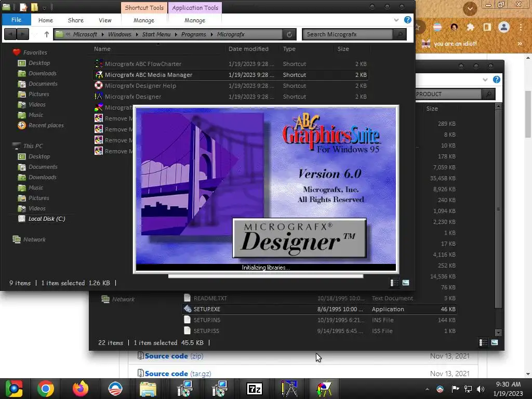Click help icon in the rear PRODUCT window
Image resolution: width=532 pixels, height=399 pixels.
tap(496, 79)
